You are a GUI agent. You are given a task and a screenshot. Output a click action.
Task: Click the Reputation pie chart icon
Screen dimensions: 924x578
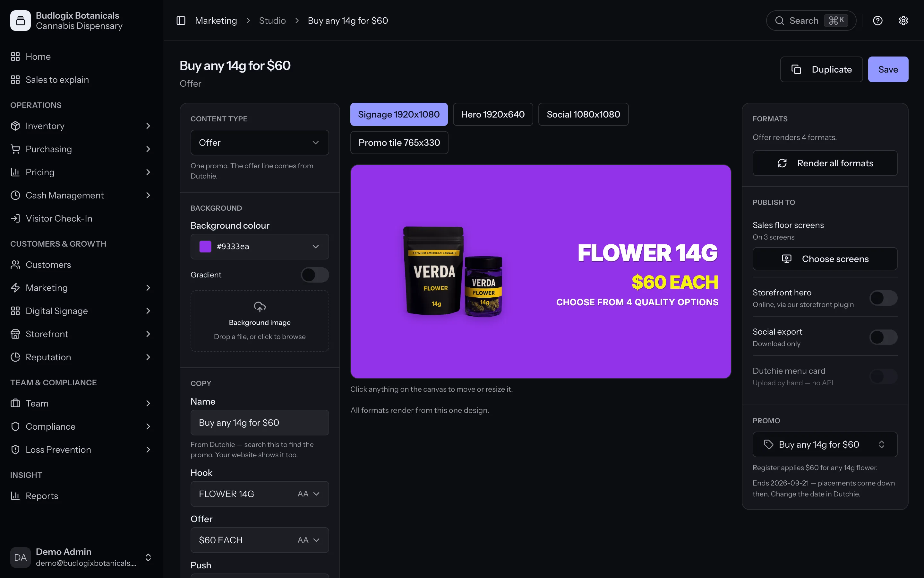click(15, 357)
